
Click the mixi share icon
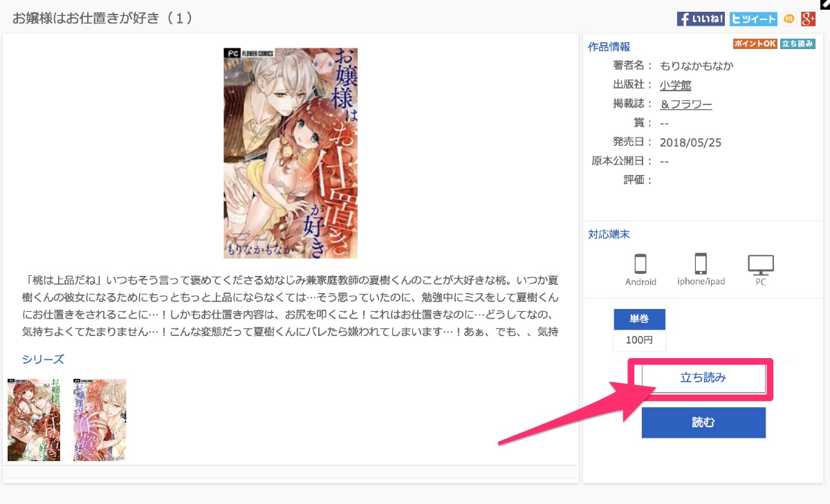pyautogui.click(x=789, y=19)
